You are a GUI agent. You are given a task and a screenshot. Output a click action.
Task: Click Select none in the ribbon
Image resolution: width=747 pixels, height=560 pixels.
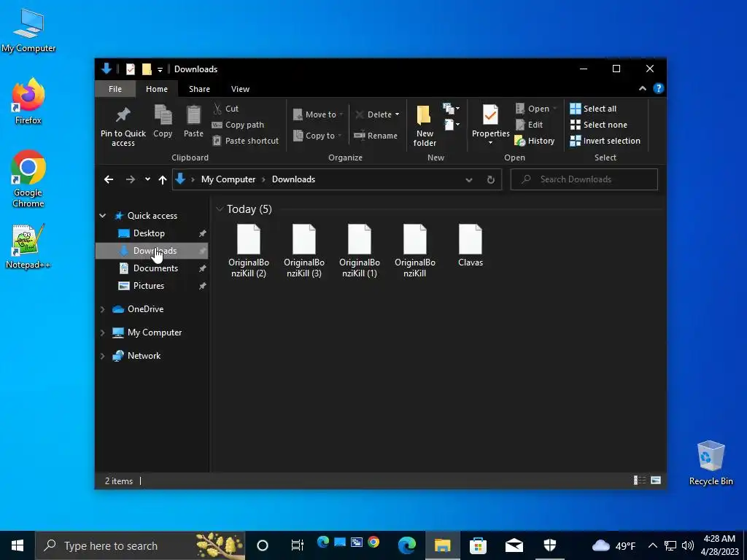point(598,125)
